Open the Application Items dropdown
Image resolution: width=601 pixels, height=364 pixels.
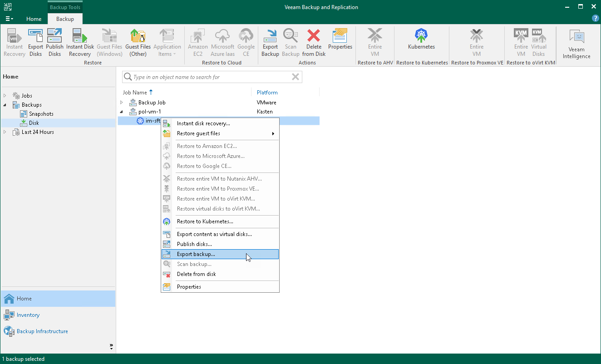click(167, 43)
